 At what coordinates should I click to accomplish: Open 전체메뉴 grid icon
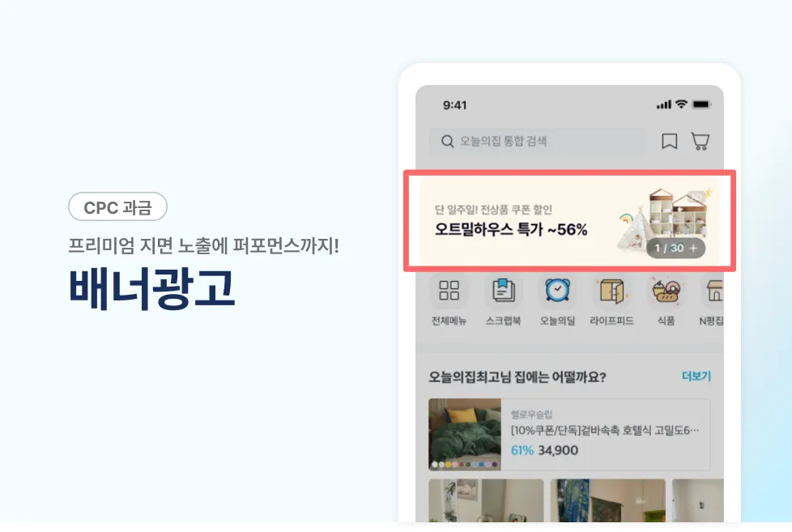(449, 291)
